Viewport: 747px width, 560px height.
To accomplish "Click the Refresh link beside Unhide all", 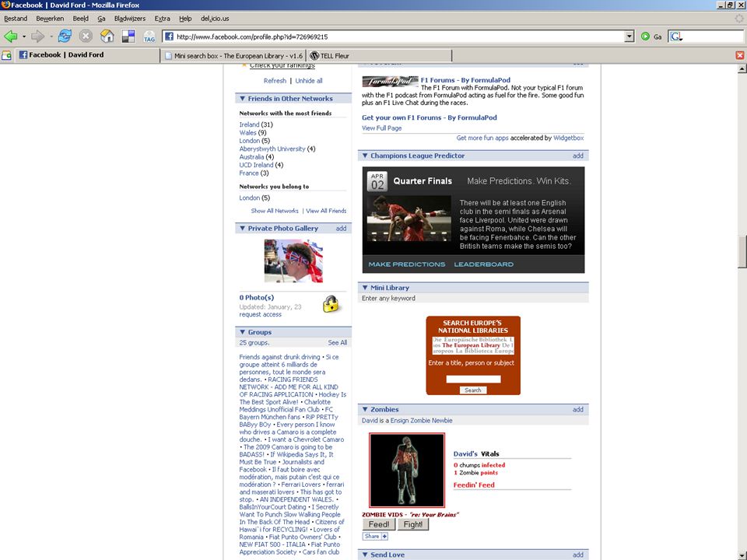I will (x=275, y=81).
